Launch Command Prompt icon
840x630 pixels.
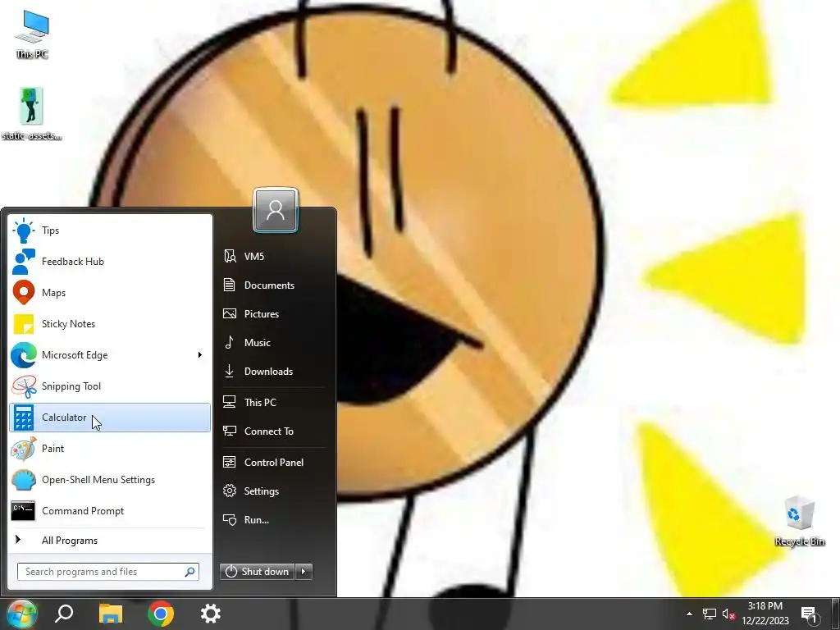click(24, 510)
